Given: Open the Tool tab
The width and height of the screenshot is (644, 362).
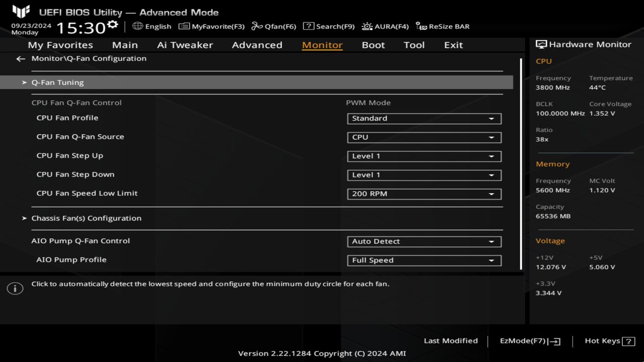Looking at the screenshot, I should point(414,45).
